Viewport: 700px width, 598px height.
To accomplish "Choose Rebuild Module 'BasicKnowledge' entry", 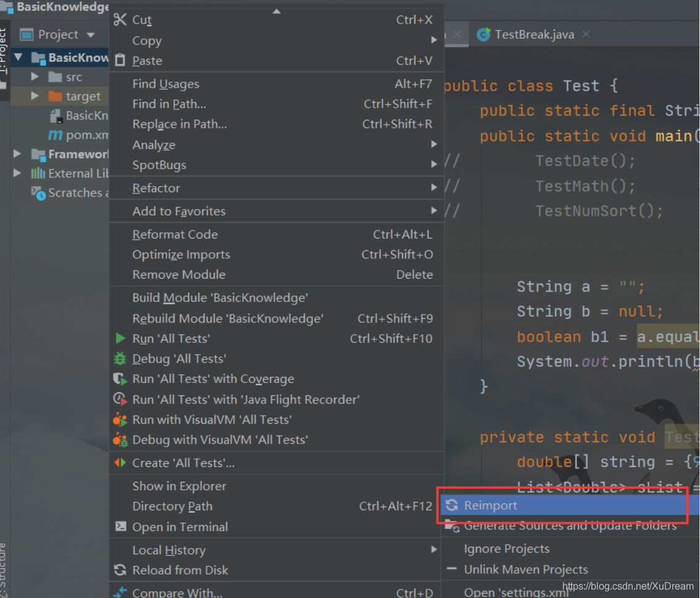I will tap(277, 318).
